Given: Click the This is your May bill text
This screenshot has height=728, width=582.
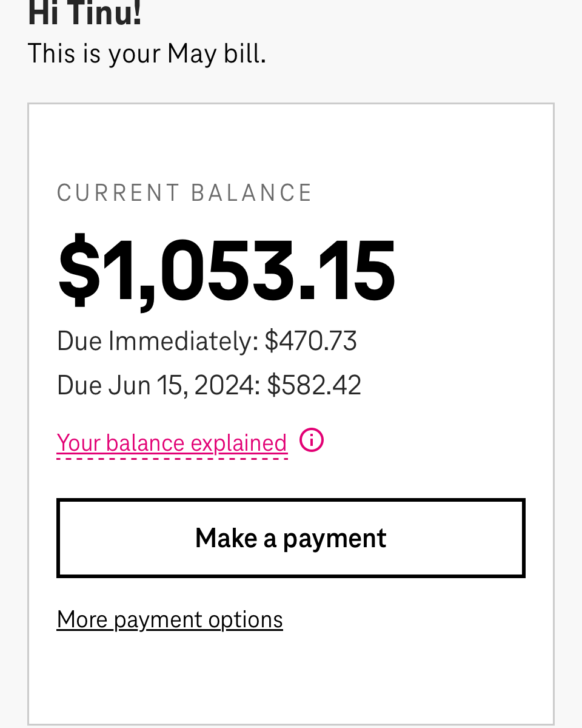Looking at the screenshot, I should click(147, 53).
